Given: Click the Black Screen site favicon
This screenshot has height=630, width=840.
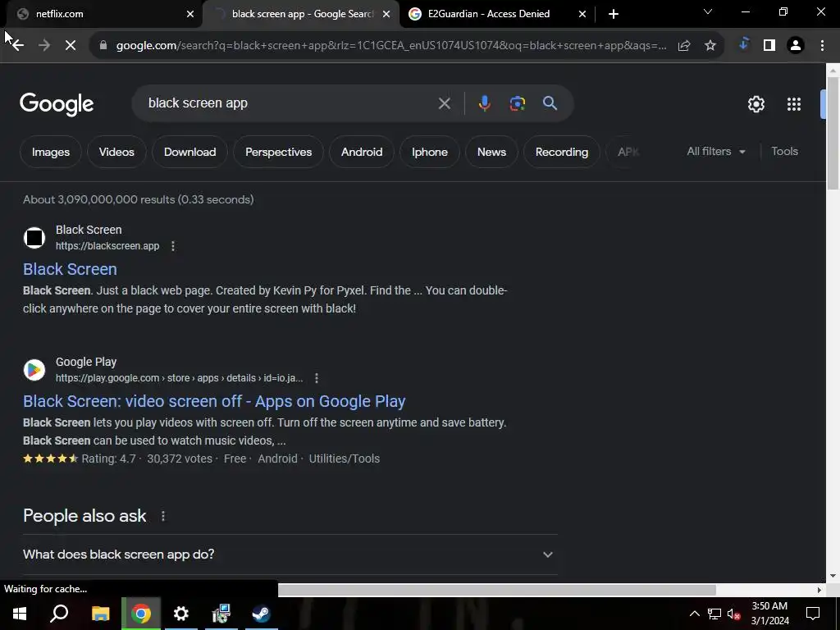Looking at the screenshot, I should [34, 238].
